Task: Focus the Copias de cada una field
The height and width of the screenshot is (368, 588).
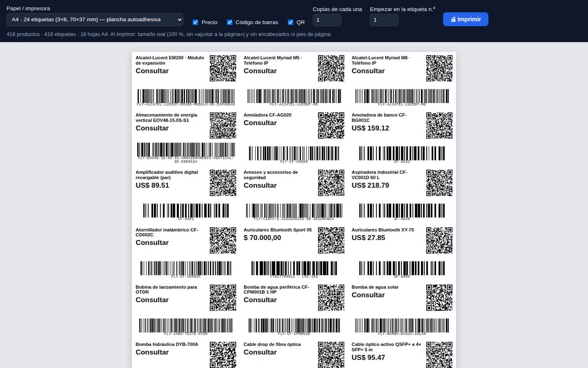Action: click(x=327, y=20)
